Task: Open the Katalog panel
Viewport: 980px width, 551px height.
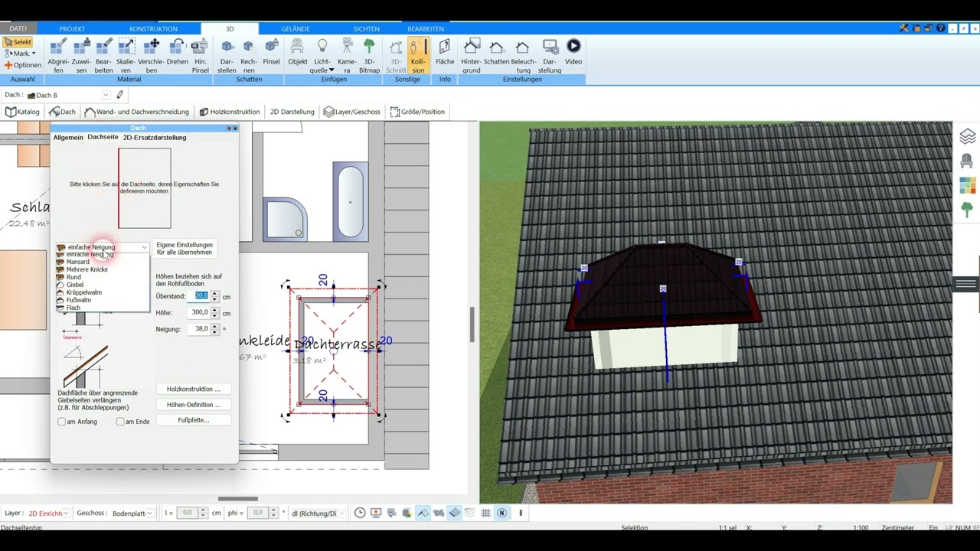Action: coord(22,112)
